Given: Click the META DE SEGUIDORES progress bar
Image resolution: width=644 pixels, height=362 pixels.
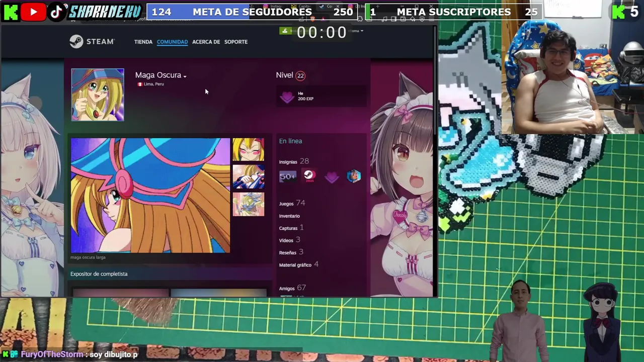Looking at the screenshot, I should click(x=252, y=12).
